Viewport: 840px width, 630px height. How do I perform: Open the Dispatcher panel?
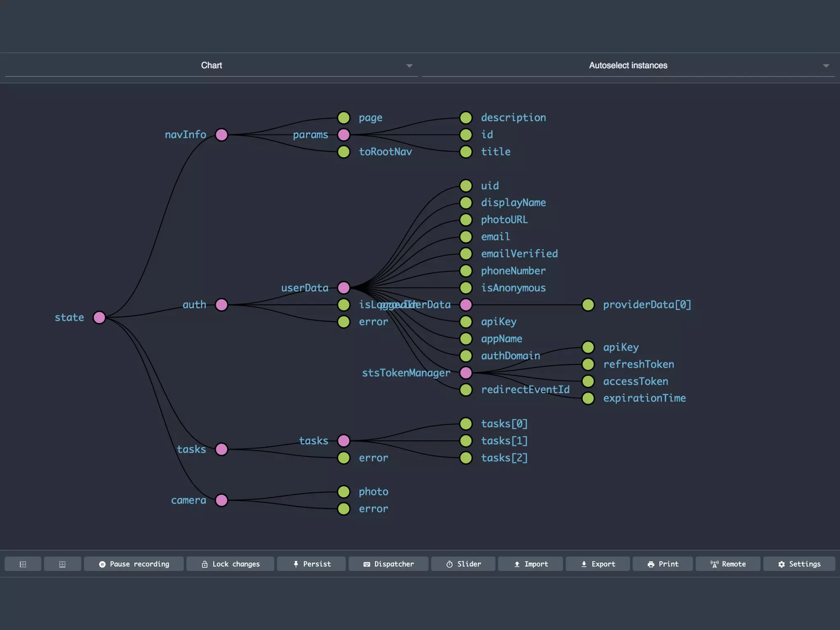click(388, 564)
